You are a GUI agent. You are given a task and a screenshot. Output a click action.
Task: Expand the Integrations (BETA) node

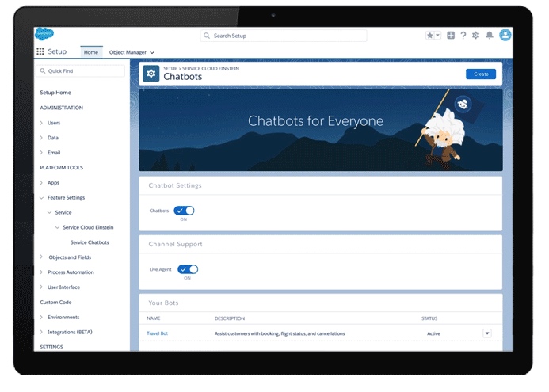(41, 332)
